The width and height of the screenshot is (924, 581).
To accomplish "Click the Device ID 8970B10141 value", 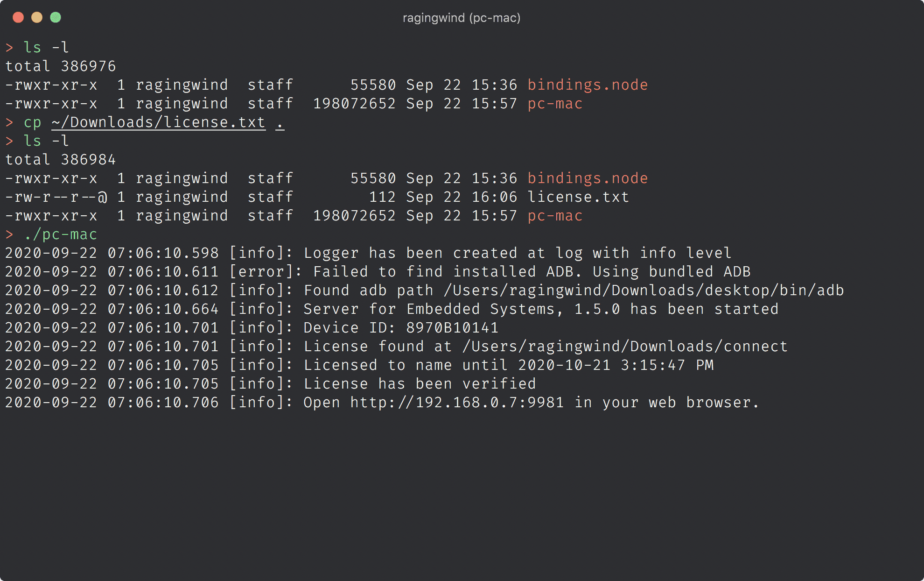I will (452, 327).
